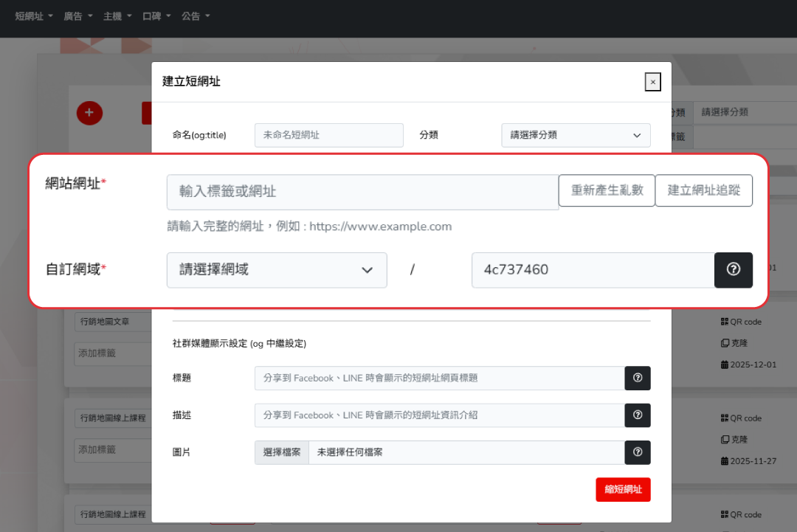Expand the 主機 menu in the navbar
797x532 pixels.
(x=117, y=16)
